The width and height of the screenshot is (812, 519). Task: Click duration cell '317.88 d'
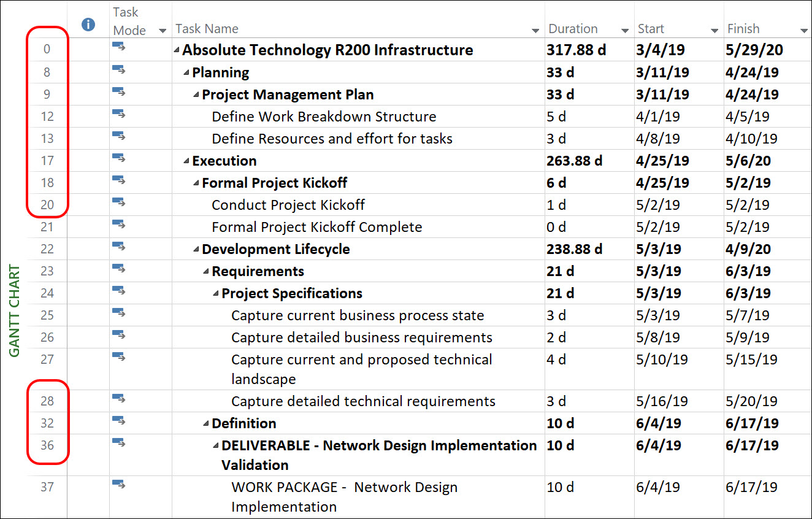click(576, 50)
